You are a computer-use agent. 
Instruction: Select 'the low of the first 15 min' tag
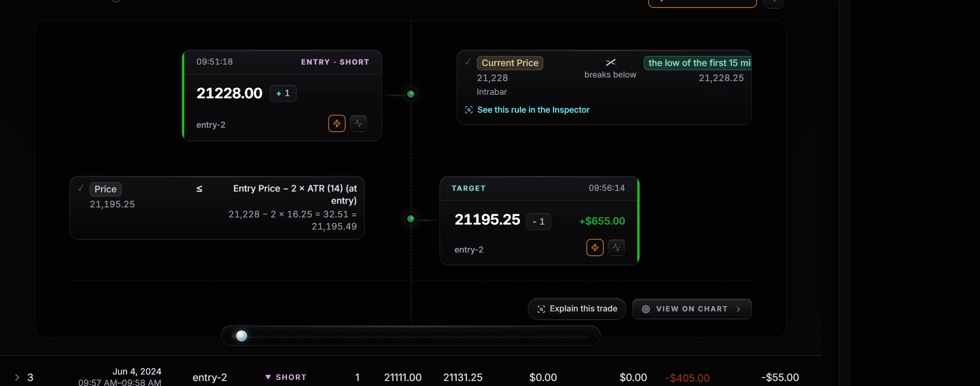click(x=698, y=63)
